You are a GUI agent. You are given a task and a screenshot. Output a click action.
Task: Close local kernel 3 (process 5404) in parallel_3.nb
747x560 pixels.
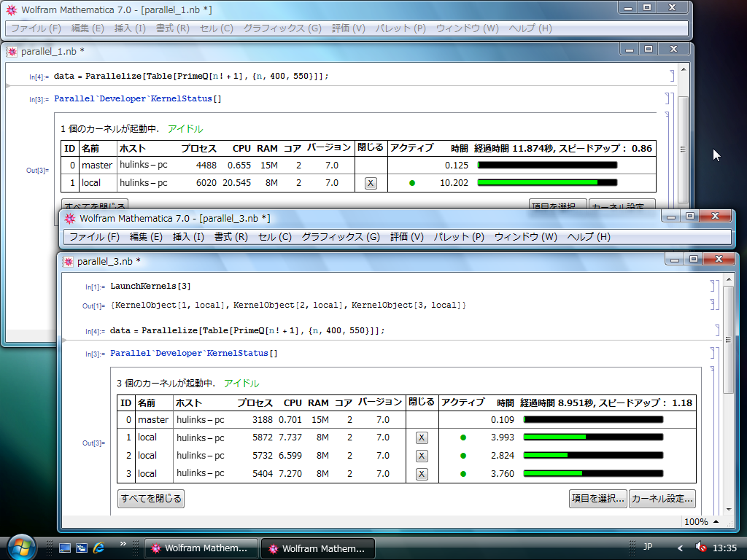coord(422,474)
